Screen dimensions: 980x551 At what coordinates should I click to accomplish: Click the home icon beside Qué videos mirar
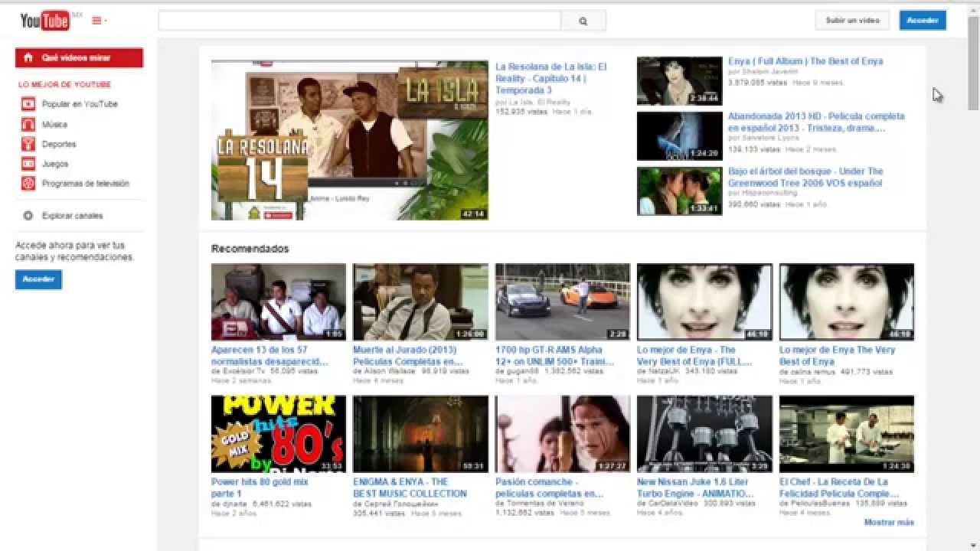point(28,57)
